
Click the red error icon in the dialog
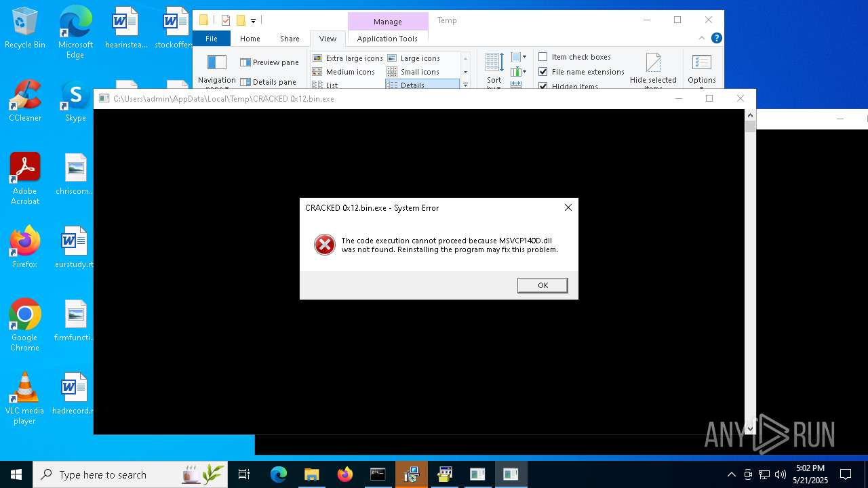tap(325, 245)
